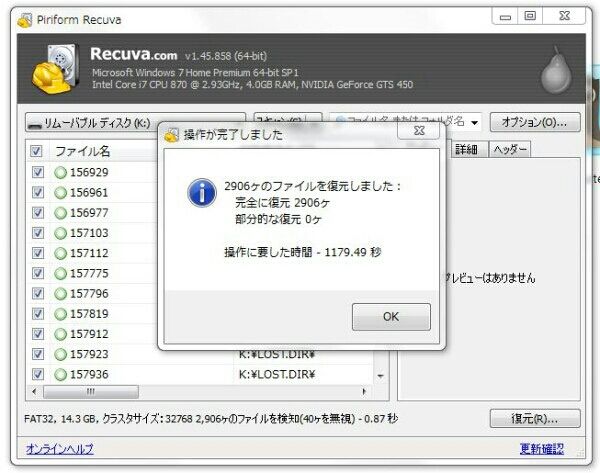Click the Recuva.com header title
This screenshot has height=473, width=600.
(x=134, y=54)
